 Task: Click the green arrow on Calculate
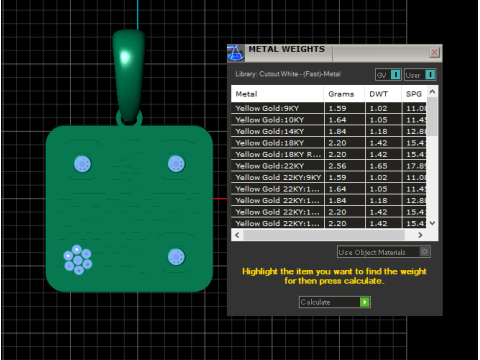(x=365, y=302)
